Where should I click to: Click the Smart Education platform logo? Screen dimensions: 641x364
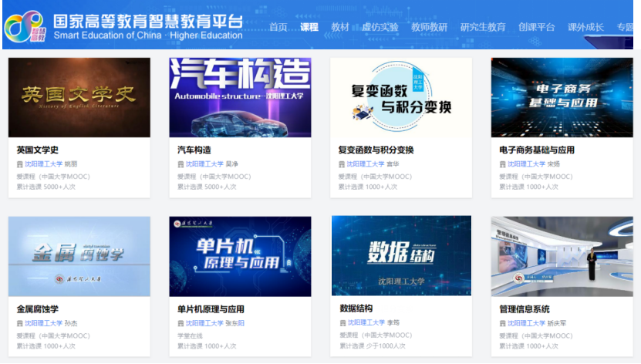point(25,26)
